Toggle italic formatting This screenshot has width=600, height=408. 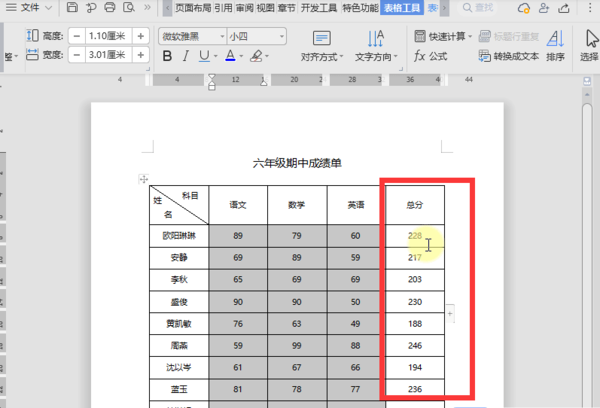(x=186, y=56)
